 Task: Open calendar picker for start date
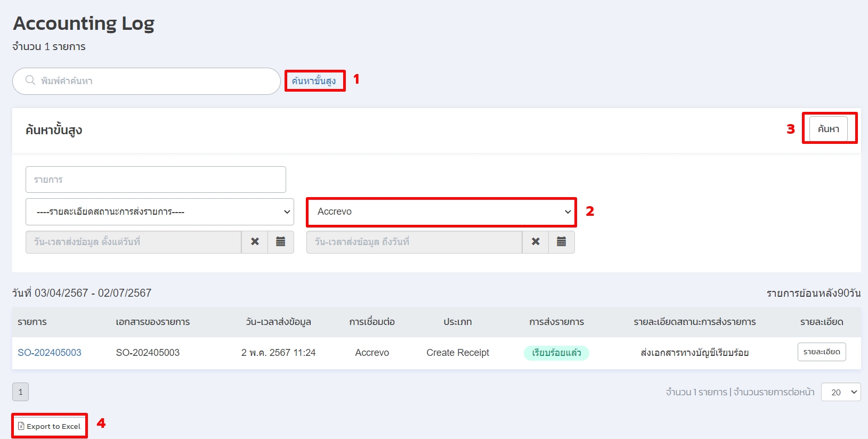click(281, 242)
